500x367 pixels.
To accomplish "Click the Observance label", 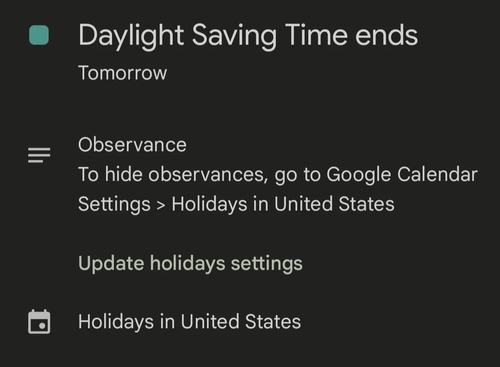I will coord(132,145).
